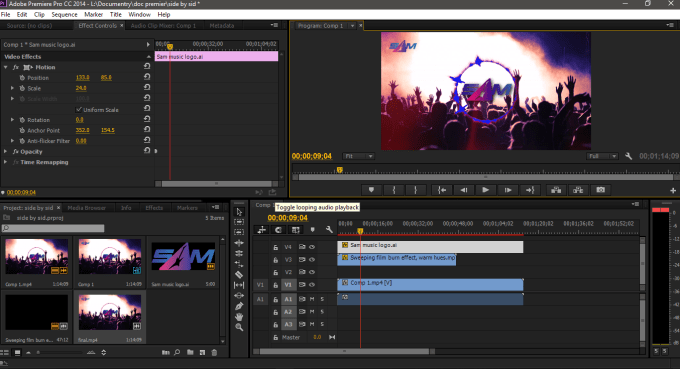Solo audio track A2
This screenshot has width=680, height=369.
(322, 312)
